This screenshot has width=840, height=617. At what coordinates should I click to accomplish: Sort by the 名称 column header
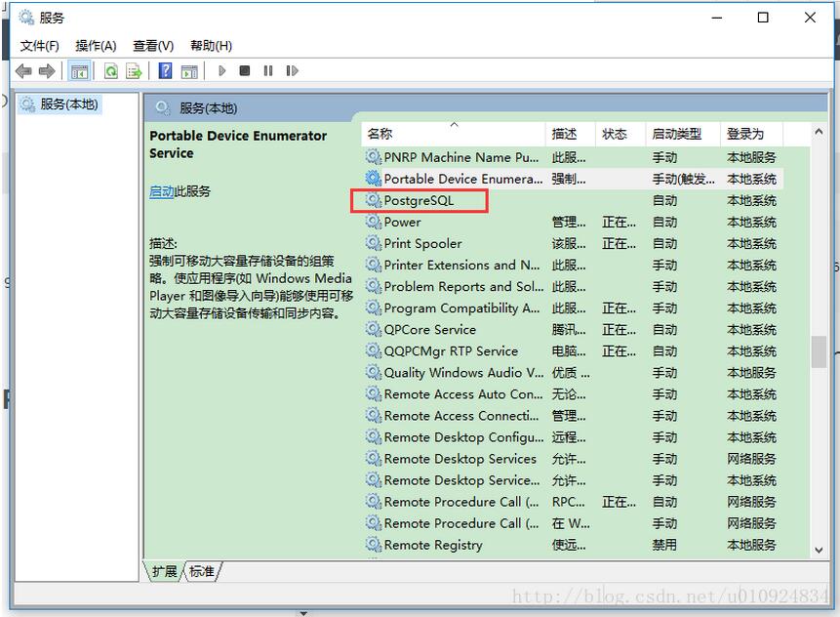point(380,134)
